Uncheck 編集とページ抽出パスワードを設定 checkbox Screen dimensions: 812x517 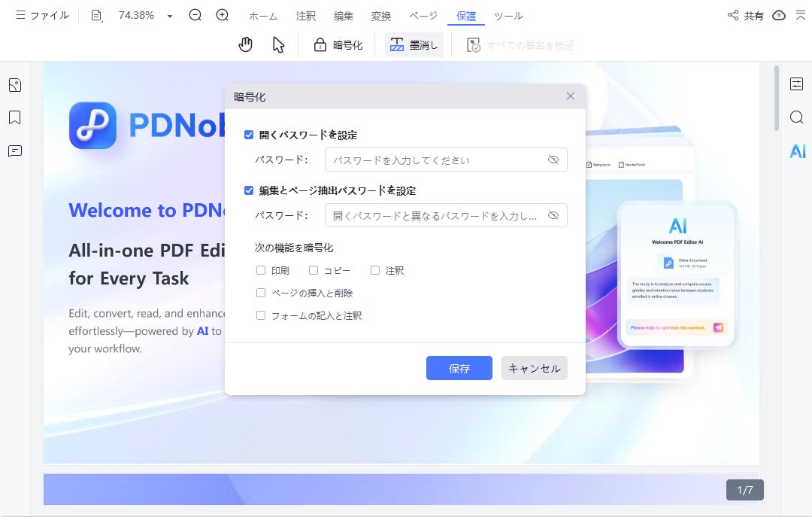249,190
